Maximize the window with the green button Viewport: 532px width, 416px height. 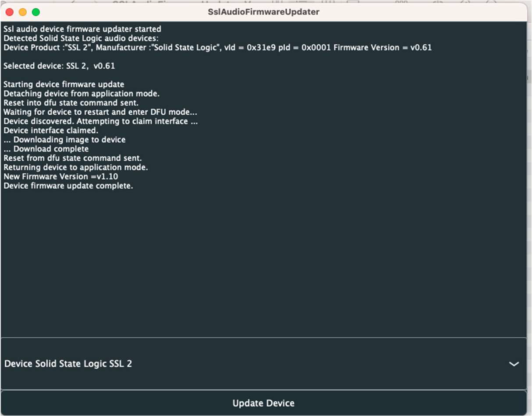[x=35, y=12]
